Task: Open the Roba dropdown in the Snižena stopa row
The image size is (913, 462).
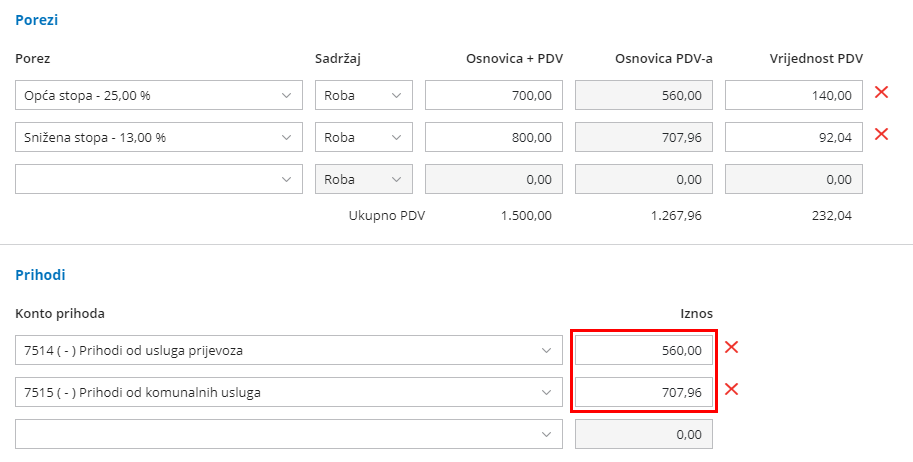Action: click(x=363, y=137)
